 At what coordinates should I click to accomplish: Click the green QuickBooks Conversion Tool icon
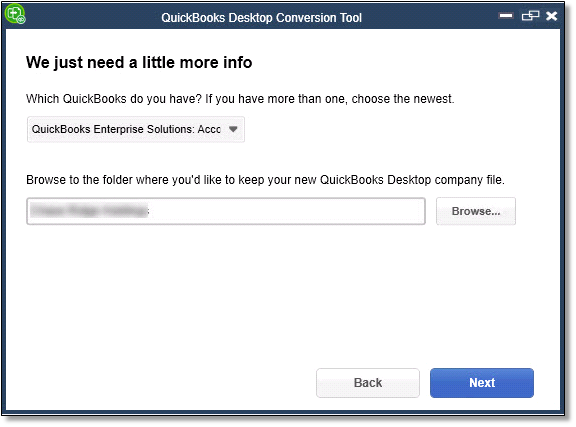15,14
